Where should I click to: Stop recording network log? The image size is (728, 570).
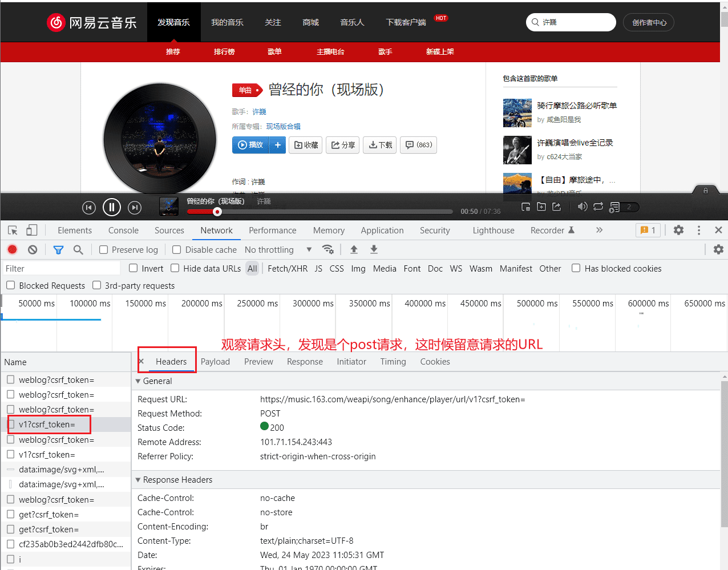click(13, 250)
